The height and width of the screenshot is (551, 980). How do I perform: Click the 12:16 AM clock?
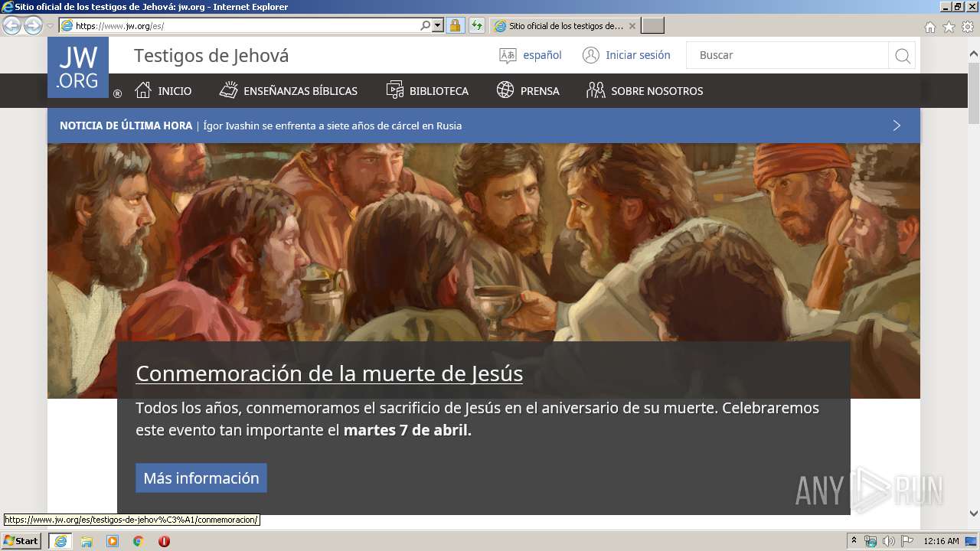pyautogui.click(x=941, y=541)
